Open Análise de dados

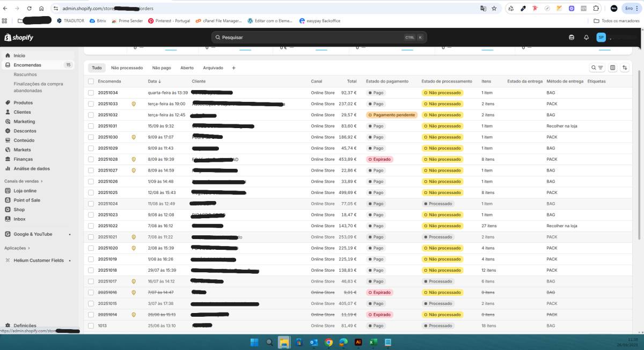tap(32, 168)
